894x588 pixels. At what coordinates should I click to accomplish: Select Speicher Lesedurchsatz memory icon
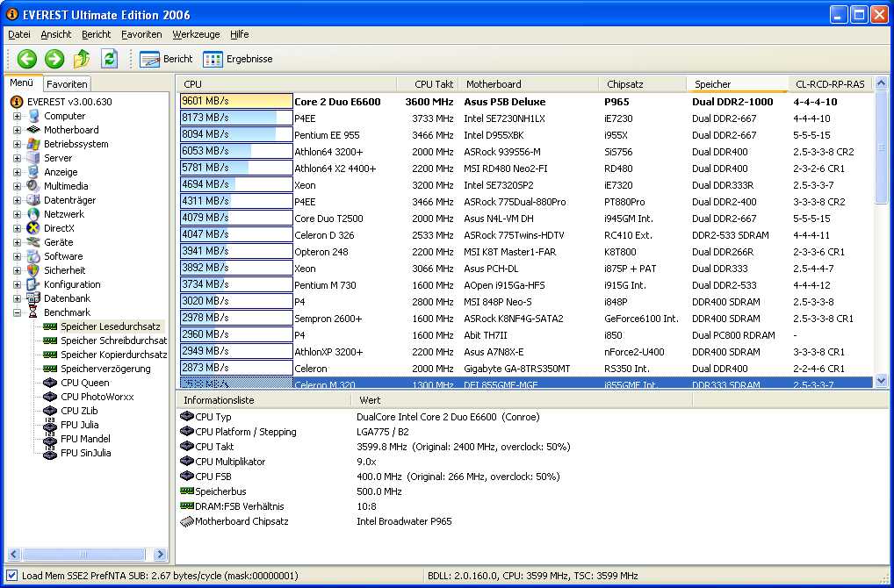[50, 327]
